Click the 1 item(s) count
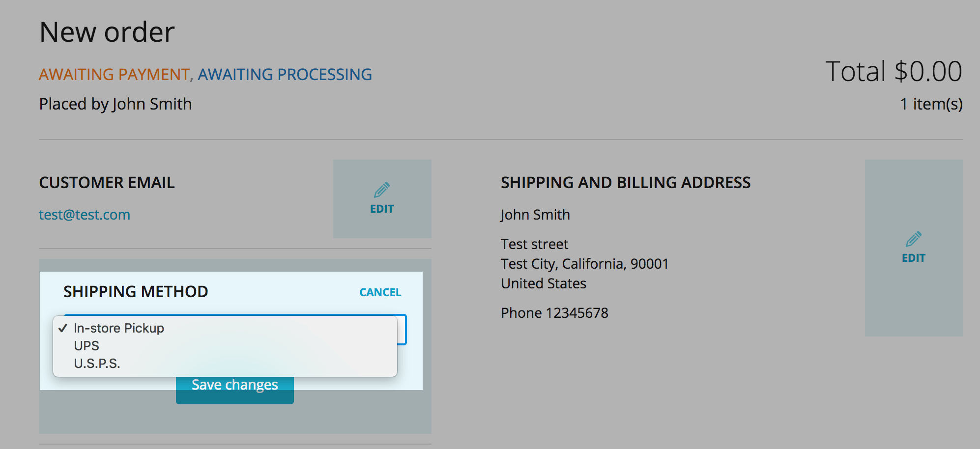Screen dimensions: 980x449 931,104
